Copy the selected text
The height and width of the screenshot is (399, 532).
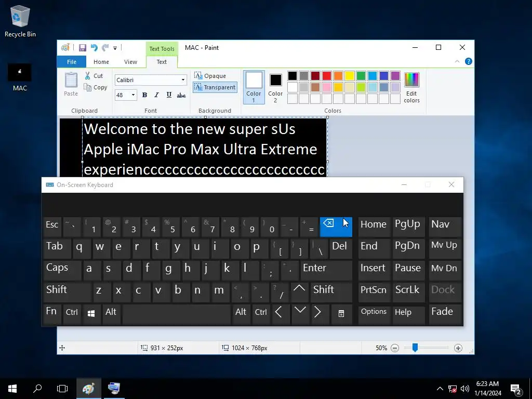pos(96,87)
